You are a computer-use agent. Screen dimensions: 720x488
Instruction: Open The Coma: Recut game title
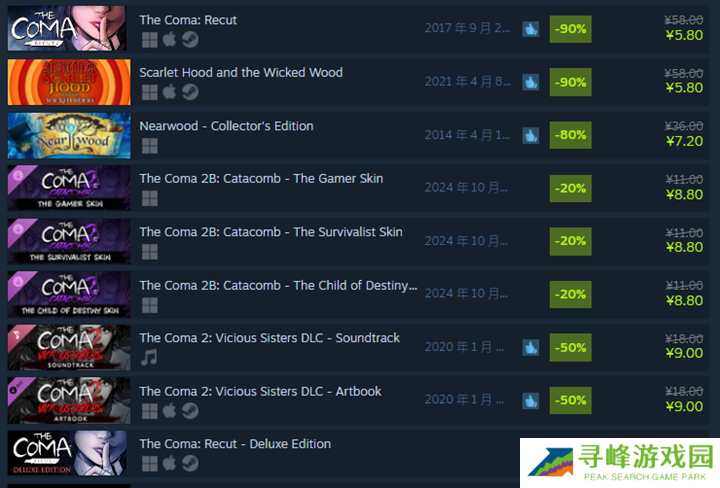tap(188, 20)
